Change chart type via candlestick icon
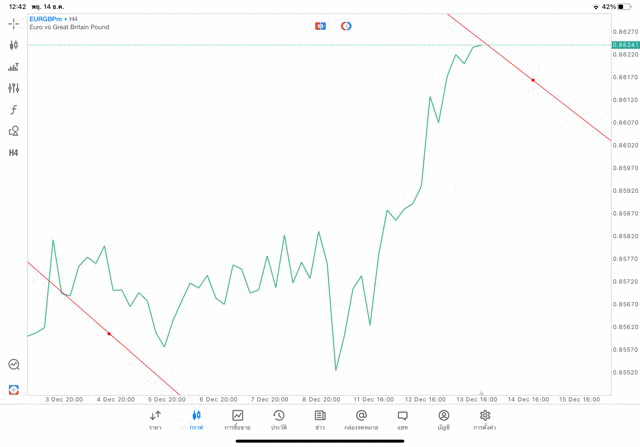Viewport: 640px width, 447px height. 14,45
